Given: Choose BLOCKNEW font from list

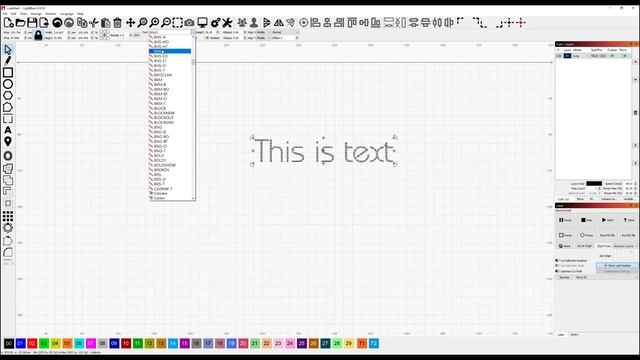Looking at the screenshot, I should (x=170, y=113).
